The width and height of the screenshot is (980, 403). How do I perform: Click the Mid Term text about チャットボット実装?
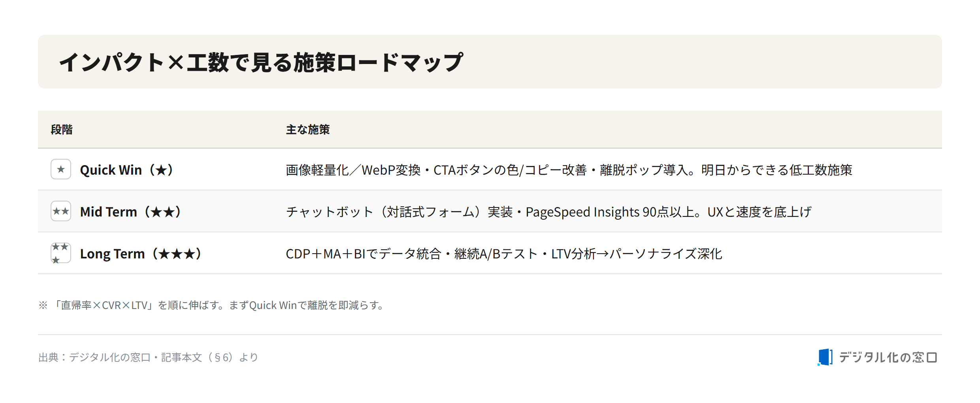click(548, 212)
